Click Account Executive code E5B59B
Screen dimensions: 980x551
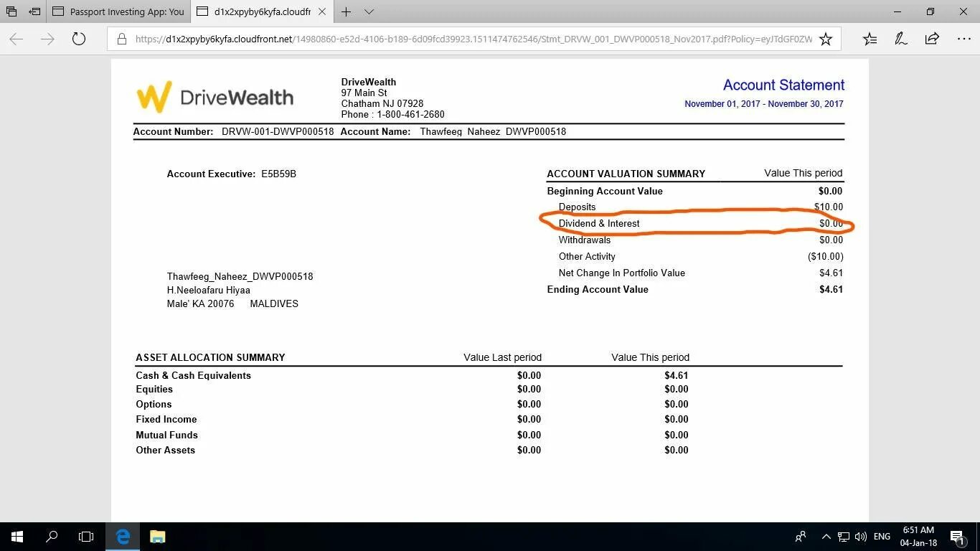[278, 174]
